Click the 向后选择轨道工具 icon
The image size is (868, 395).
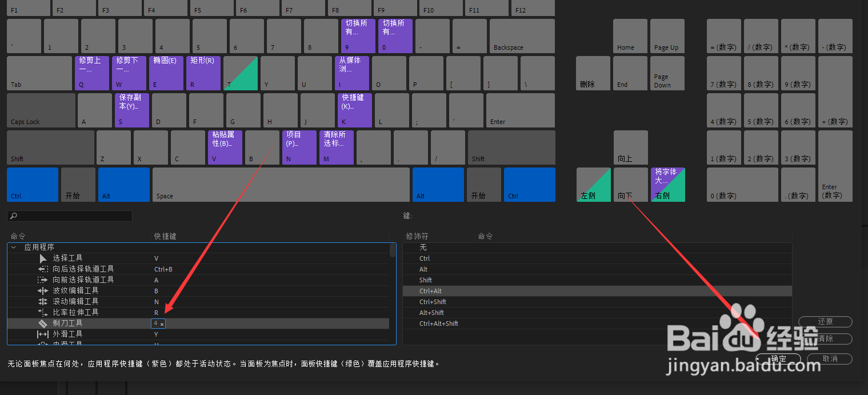point(43,269)
